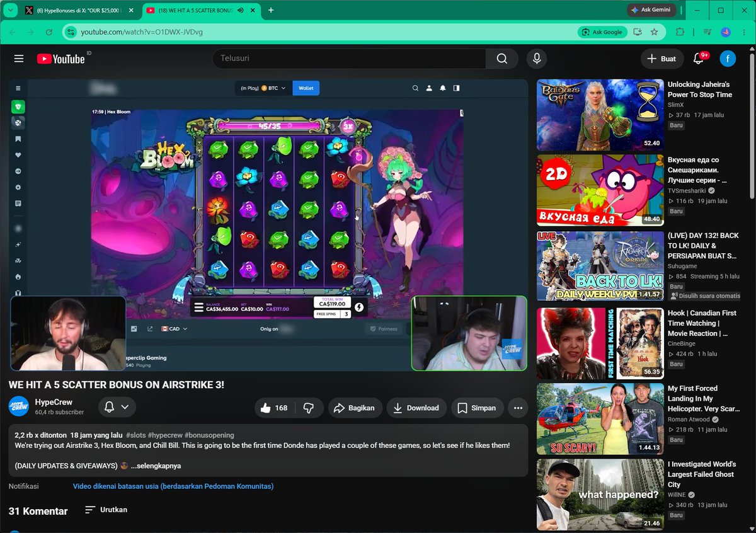Open browser extensions puzzle icon
756x533 pixels.
click(679, 32)
